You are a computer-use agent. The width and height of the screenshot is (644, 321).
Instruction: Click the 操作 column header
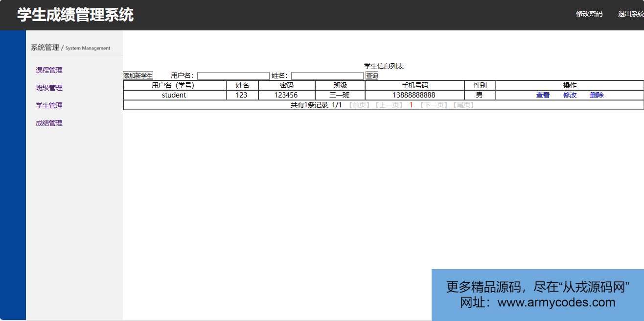coord(570,85)
